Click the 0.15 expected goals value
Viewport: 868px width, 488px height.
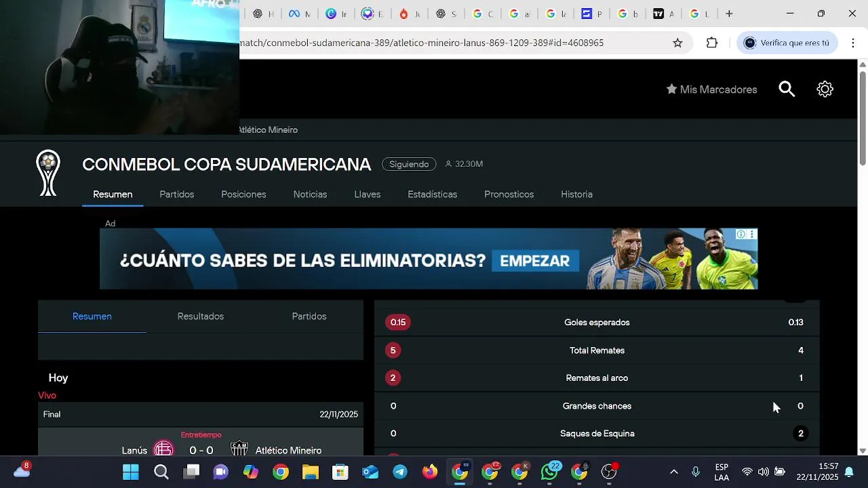[x=398, y=323]
